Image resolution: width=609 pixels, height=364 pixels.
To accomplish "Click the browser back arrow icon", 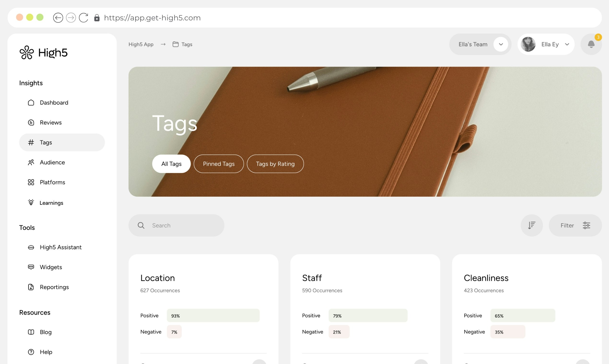I will click(x=58, y=18).
